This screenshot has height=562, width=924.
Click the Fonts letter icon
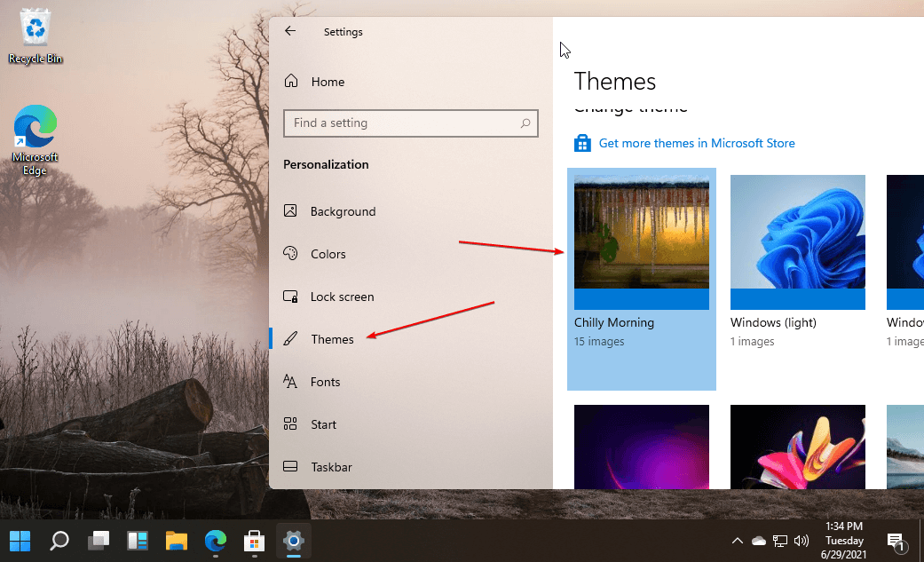(x=290, y=381)
